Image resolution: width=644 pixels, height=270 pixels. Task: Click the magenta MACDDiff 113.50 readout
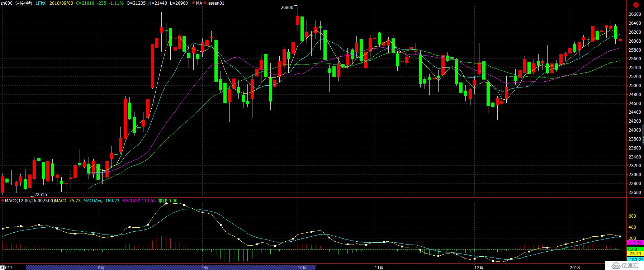[139, 201]
